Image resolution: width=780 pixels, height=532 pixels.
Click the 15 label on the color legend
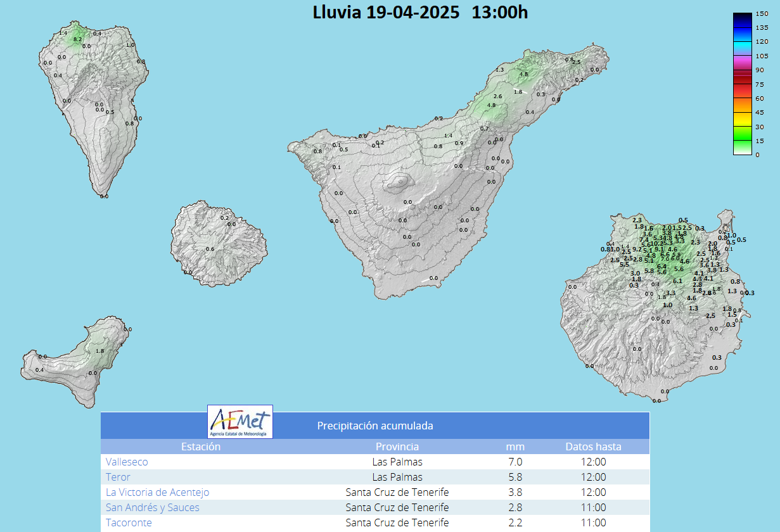point(759,141)
